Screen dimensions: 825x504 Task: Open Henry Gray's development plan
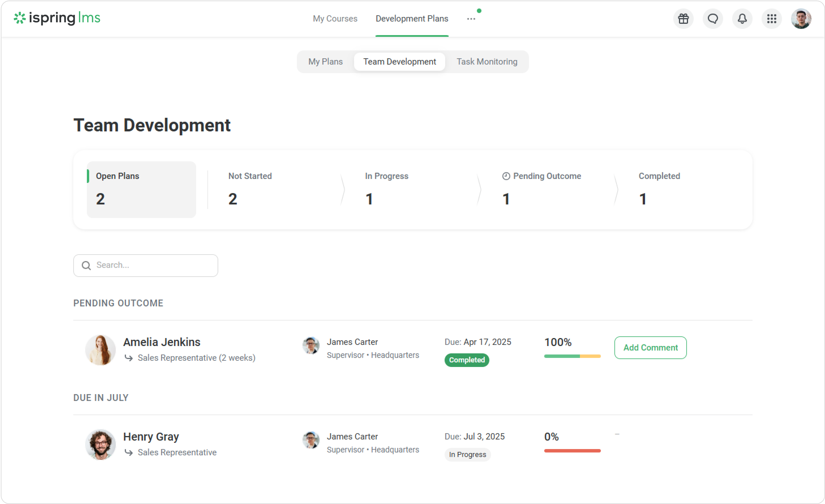pyautogui.click(x=151, y=437)
